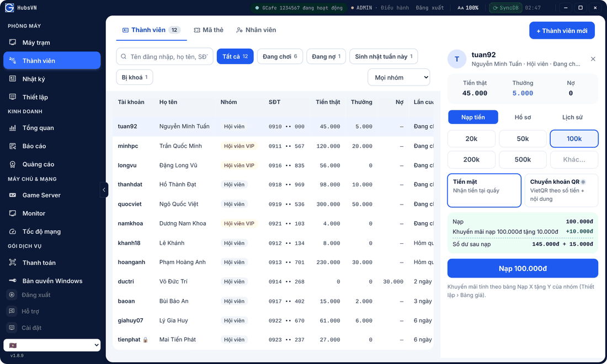Open the Aa 100% text scale control
607x364 pixels.
tap(467, 8)
